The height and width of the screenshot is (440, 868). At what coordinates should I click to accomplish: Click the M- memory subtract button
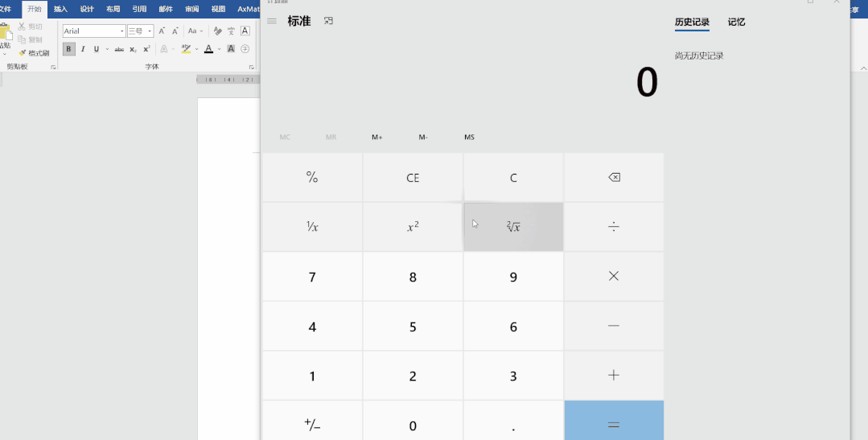pyautogui.click(x=423, y=138)
